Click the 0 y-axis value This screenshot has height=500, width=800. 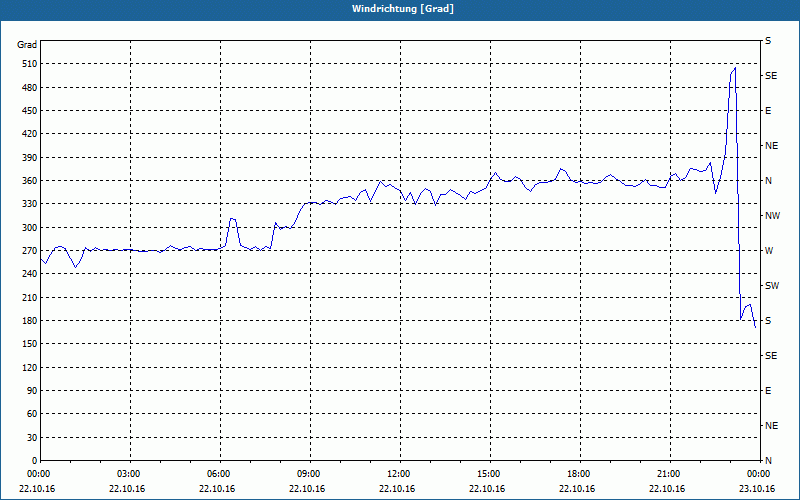[x=34, y=461]
